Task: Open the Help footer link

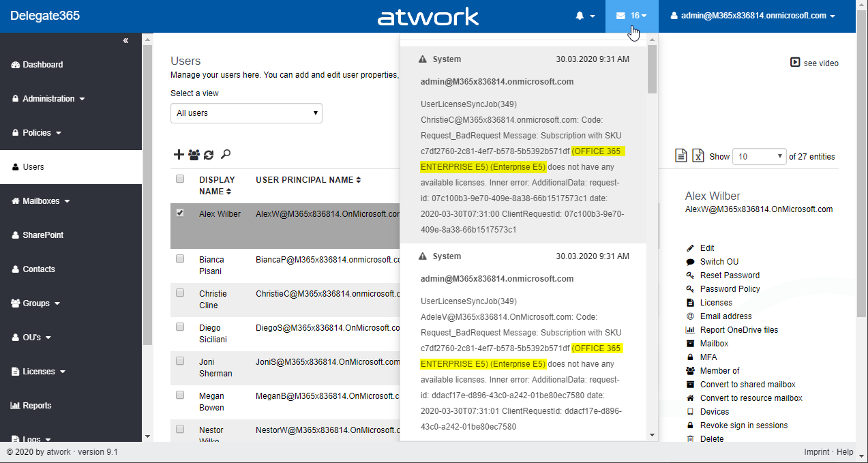Action: [x=845, y=452]
